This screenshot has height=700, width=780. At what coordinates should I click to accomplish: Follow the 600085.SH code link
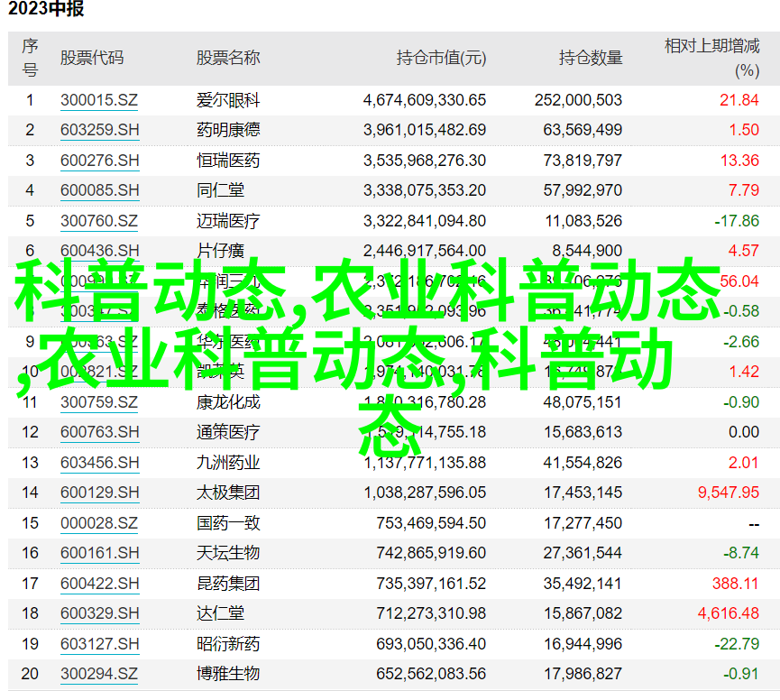coord(100,190)
